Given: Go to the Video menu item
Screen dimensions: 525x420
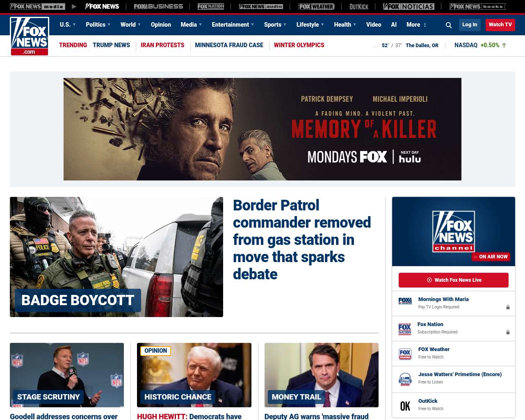Looking at the screenshot, I should (x=374, y=25).
